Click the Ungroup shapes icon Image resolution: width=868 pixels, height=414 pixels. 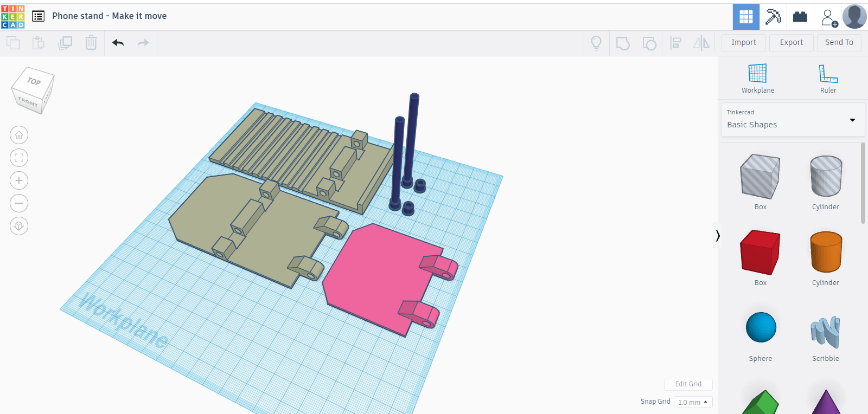click(x=649, y=43)
